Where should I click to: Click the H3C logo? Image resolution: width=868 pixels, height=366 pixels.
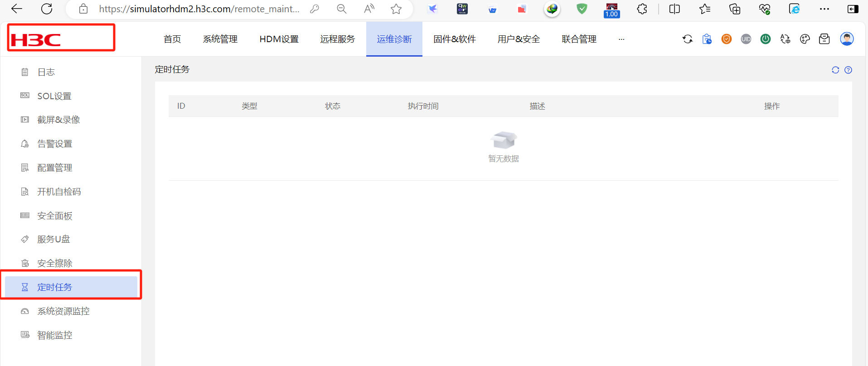pos(36,40)
